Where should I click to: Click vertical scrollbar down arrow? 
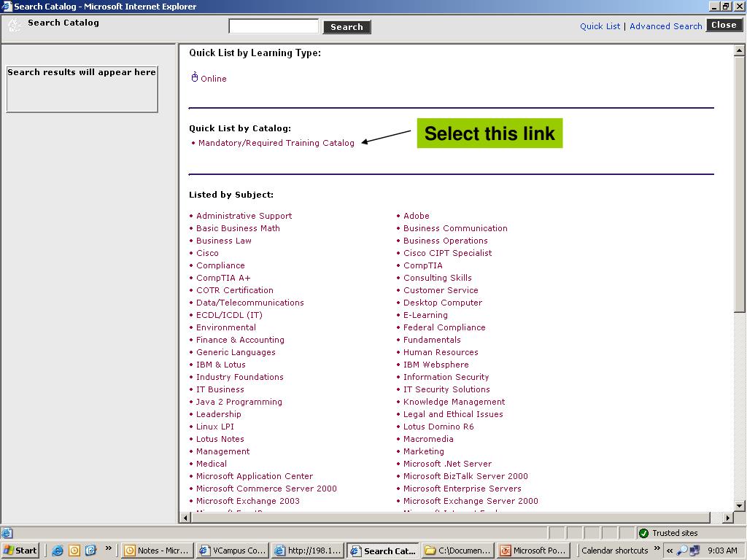point(740,506)
